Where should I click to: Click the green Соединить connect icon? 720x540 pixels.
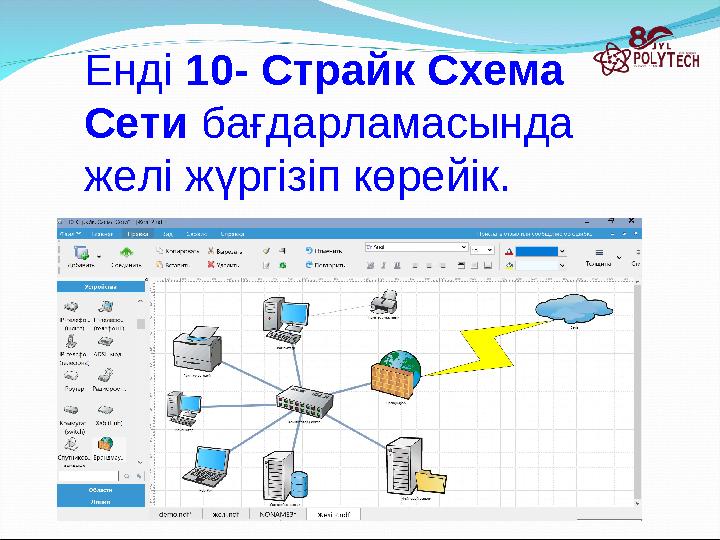[x=126, y=252]
